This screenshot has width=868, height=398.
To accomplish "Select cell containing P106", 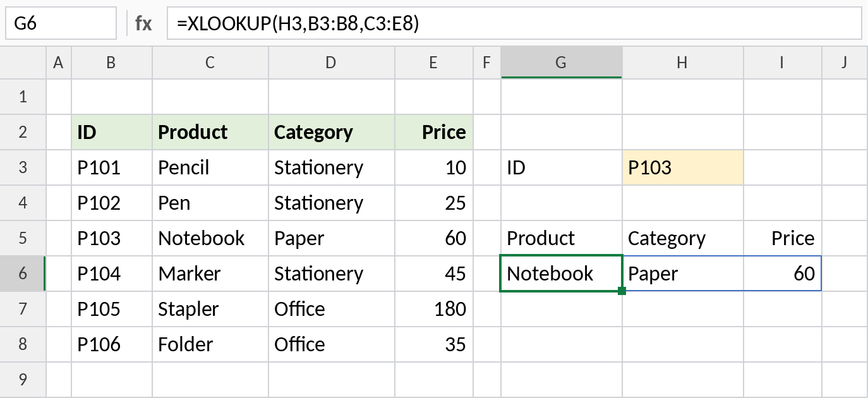I will click(x=112, y=344).
